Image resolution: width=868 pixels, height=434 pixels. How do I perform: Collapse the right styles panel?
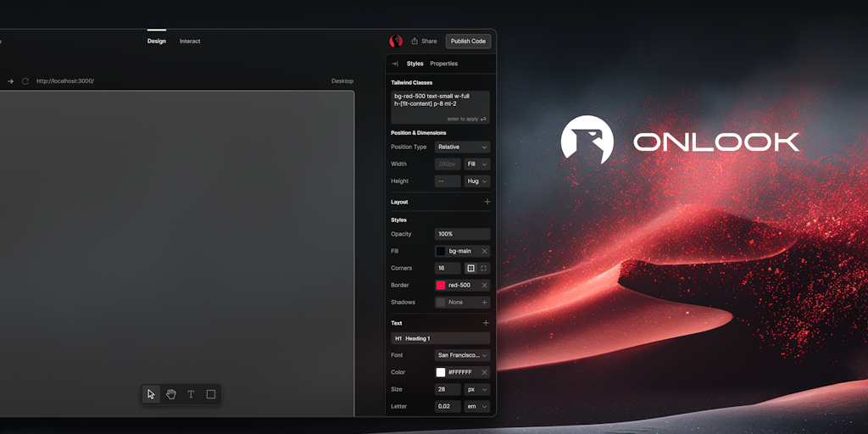click(x=395, y=64)
